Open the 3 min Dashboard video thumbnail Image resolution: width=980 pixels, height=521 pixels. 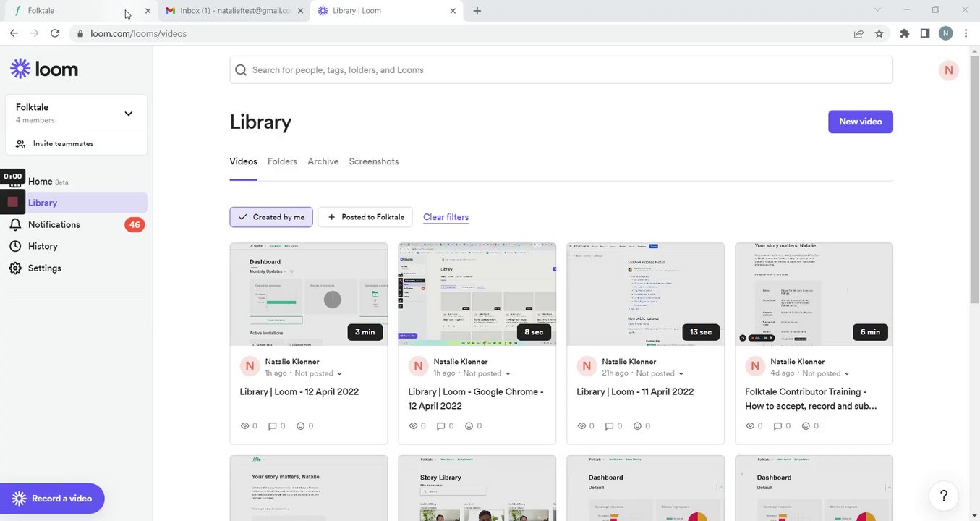tap(309, 295)
